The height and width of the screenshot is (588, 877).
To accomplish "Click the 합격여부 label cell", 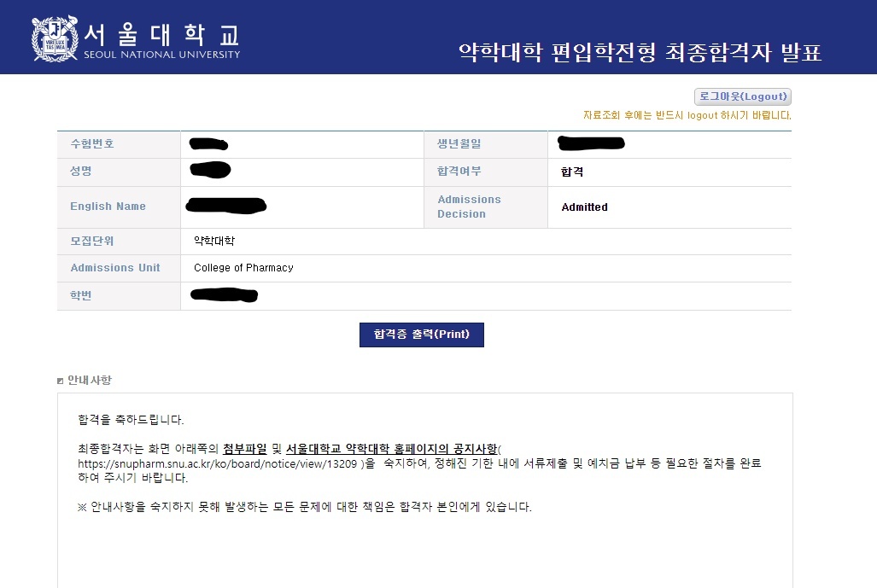I will tap(486, 172).
